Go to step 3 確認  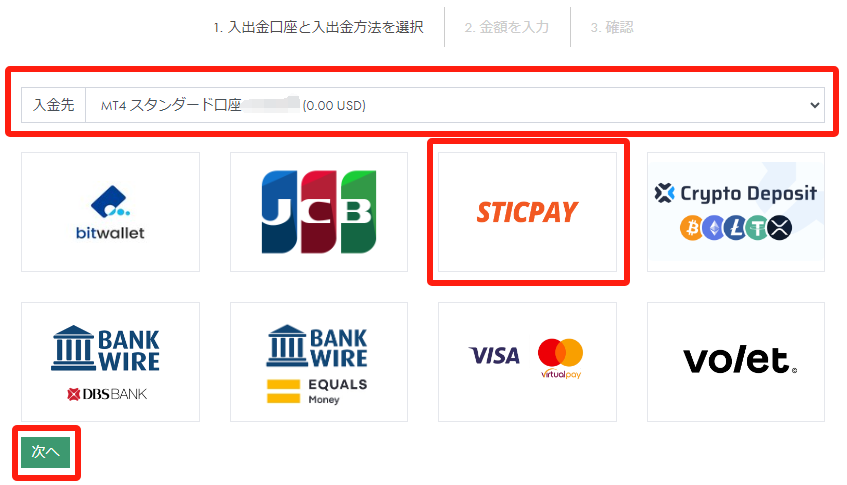(611, 27)
